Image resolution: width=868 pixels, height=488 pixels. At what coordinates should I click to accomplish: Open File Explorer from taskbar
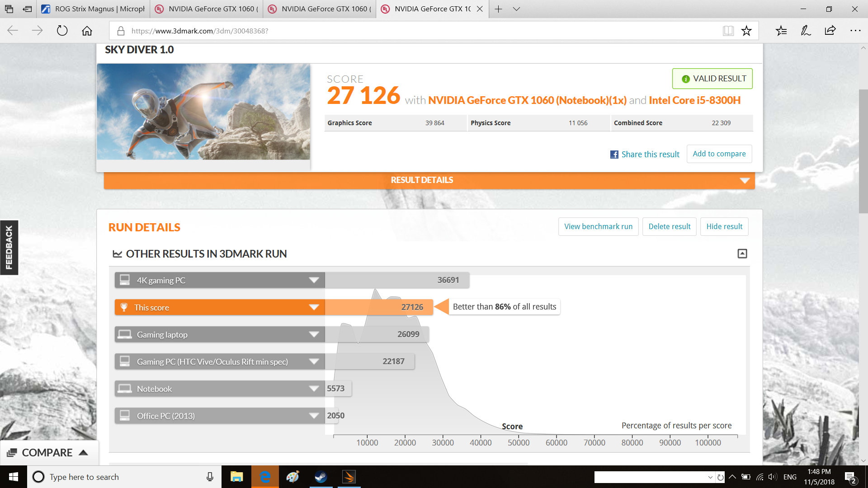pos(236,477)
